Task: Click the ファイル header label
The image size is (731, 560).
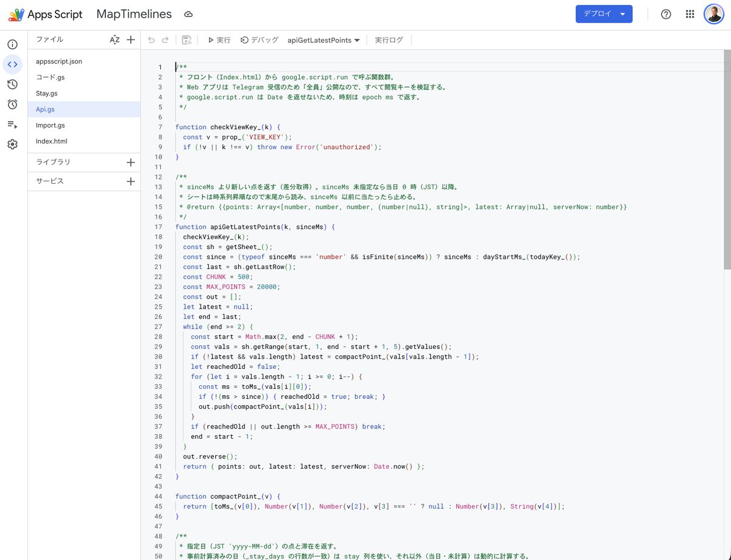Action: pos(49,40)
